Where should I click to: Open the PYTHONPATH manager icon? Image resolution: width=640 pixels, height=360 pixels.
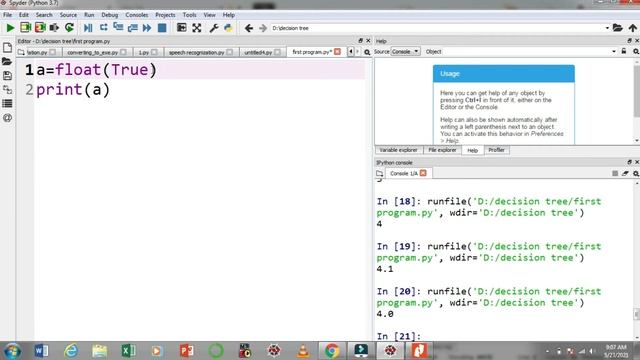point(228,28)
